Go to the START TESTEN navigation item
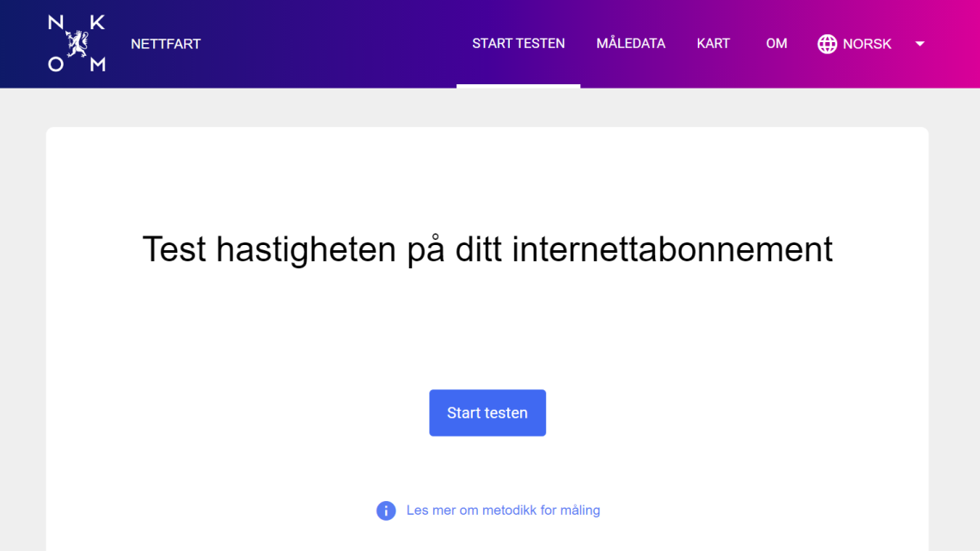Screen dimensions: 980x551 518,43
